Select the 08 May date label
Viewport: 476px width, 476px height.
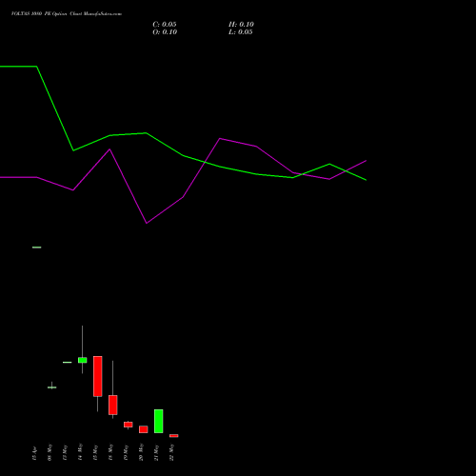[50, 452]
